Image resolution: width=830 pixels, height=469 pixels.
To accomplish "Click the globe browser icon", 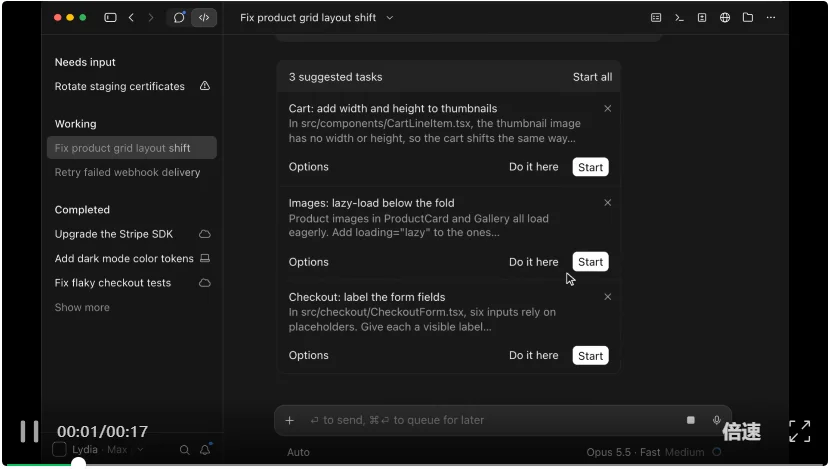I will coord(725,17).
